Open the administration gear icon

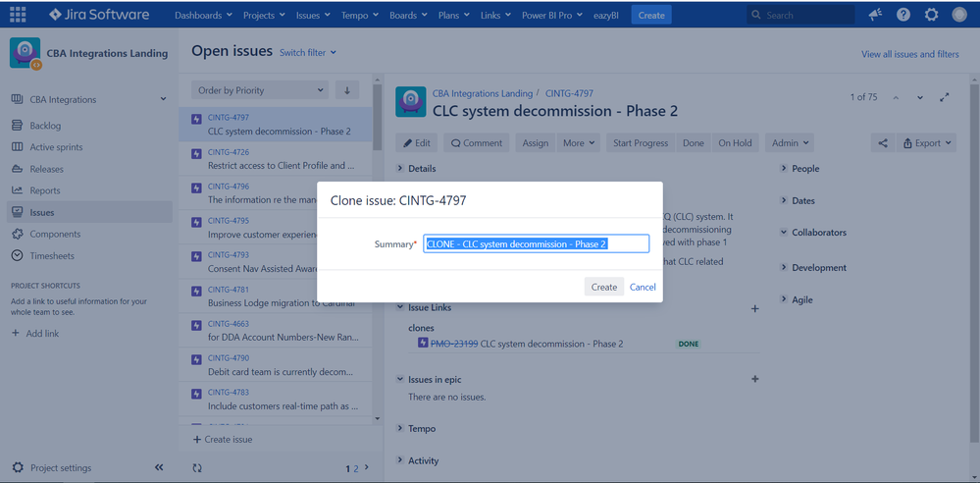click(931, 15)
